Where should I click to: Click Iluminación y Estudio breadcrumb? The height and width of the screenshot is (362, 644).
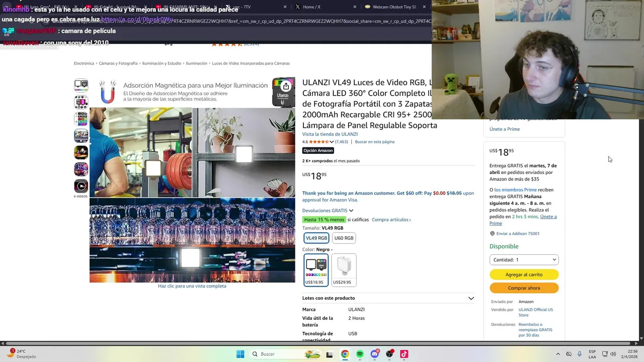pos(162,63)
